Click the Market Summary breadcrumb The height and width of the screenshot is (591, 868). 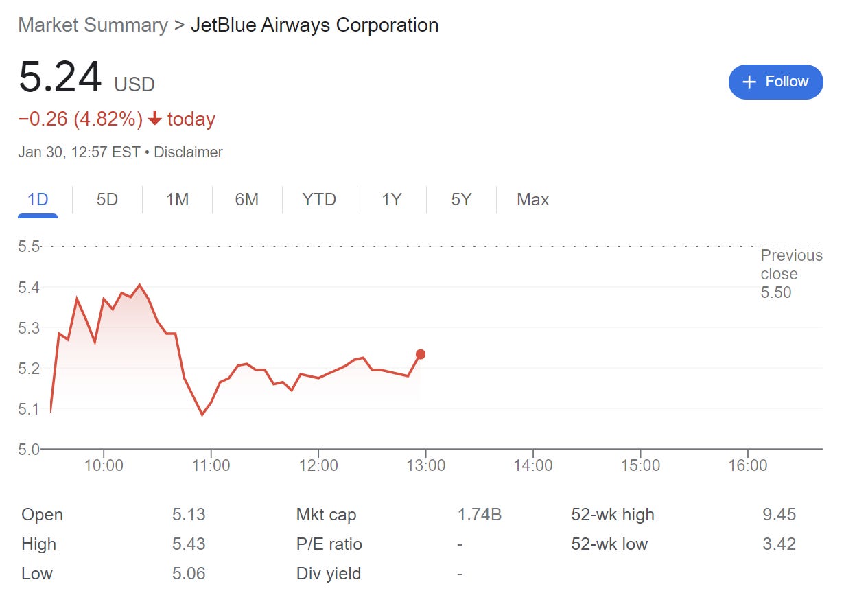tap(93, 25)
